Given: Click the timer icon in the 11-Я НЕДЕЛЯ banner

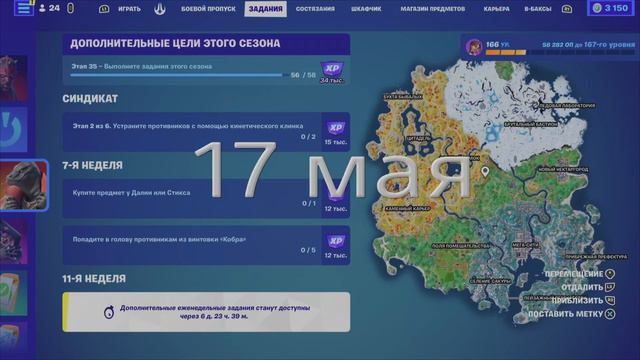Looking at the screenshot, I should click(x=109, y=312).
